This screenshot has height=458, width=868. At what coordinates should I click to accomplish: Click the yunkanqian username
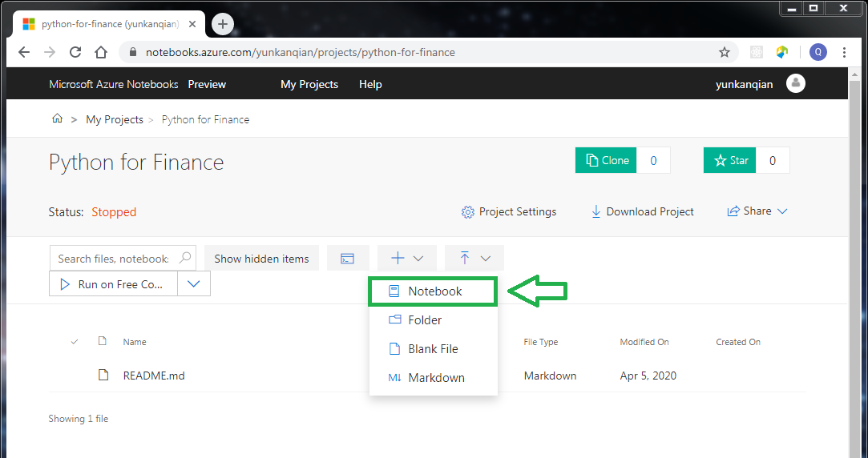(744, 84)
